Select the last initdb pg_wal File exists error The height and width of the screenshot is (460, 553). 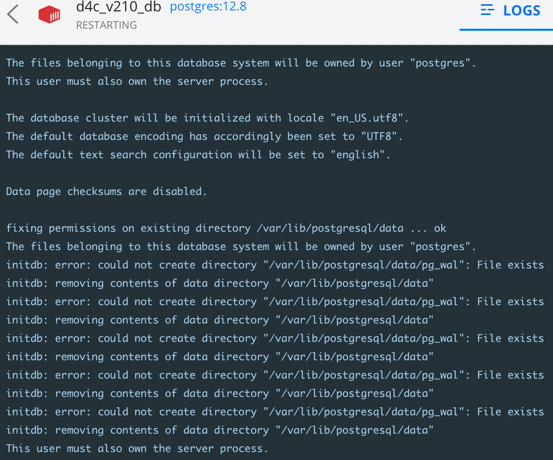click(x=275, y=412)
